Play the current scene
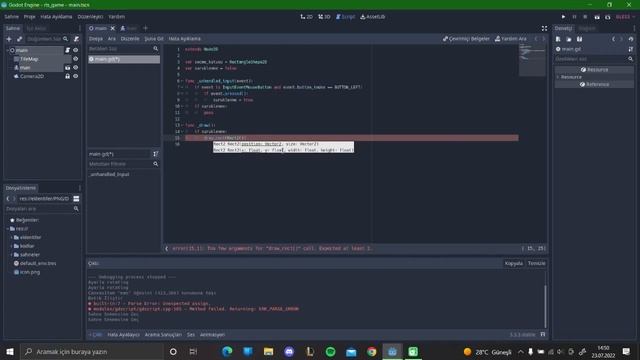640x360 pixels. (597, 17)
